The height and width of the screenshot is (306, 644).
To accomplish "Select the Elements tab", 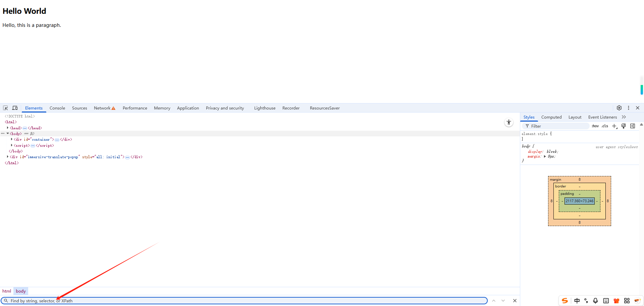I will click(x=34, y=108).
